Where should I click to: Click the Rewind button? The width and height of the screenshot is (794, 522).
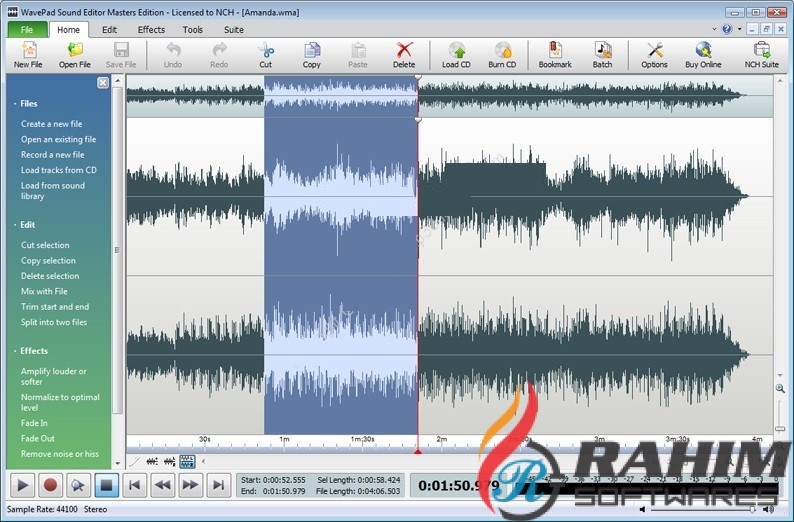pos(163,485)
